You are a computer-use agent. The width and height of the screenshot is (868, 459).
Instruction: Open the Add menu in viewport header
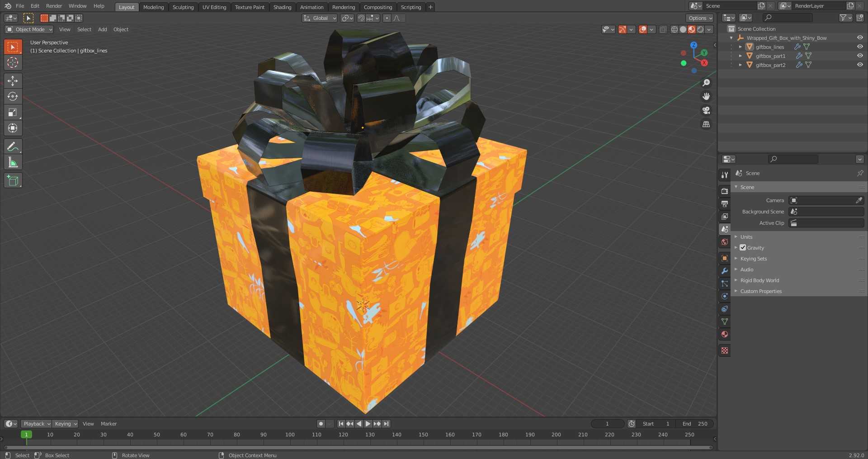pos(103,29)
